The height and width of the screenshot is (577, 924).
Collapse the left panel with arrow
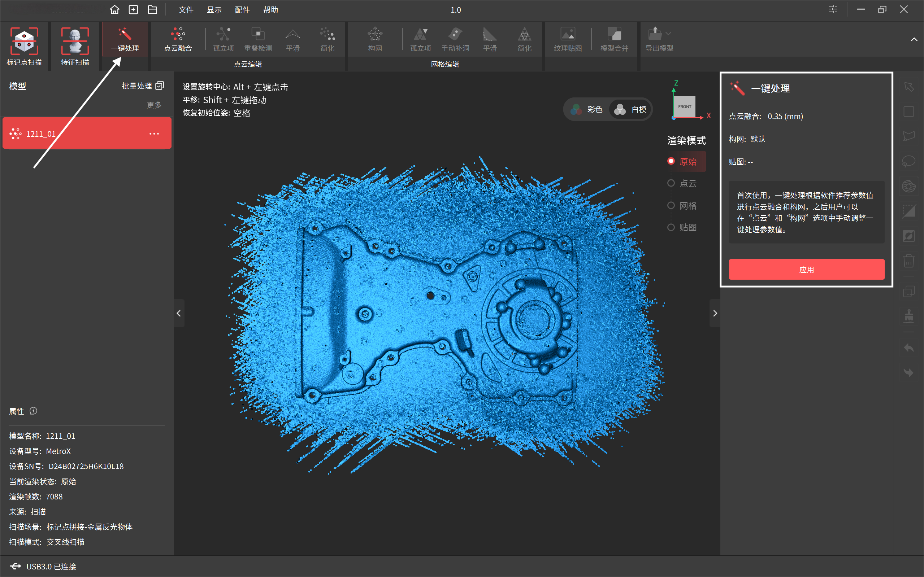[x=179, y=313]
